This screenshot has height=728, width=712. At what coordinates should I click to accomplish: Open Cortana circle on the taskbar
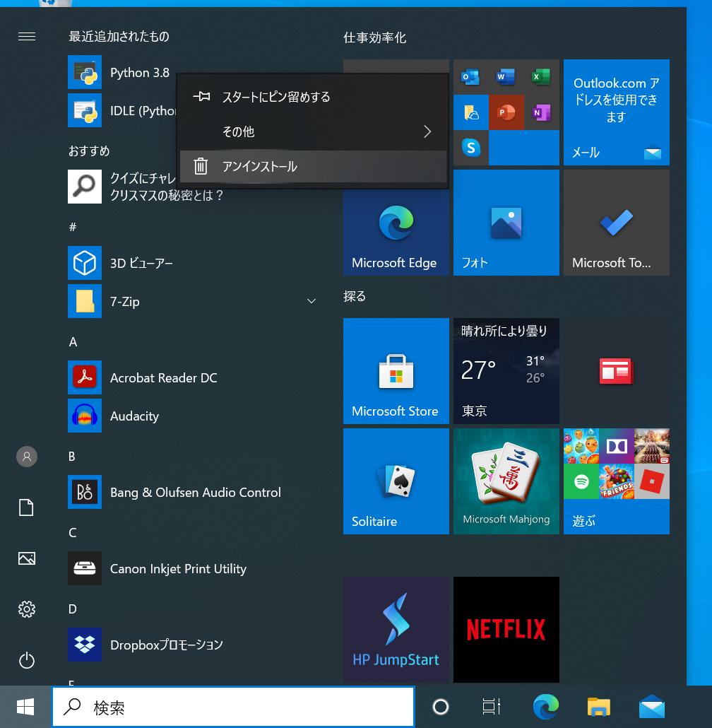click(440, 707)
